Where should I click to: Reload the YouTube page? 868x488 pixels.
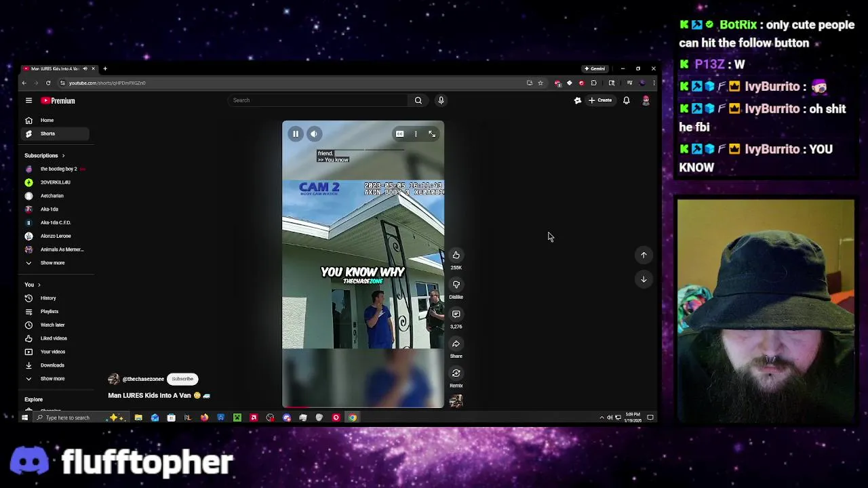[48, 83]
